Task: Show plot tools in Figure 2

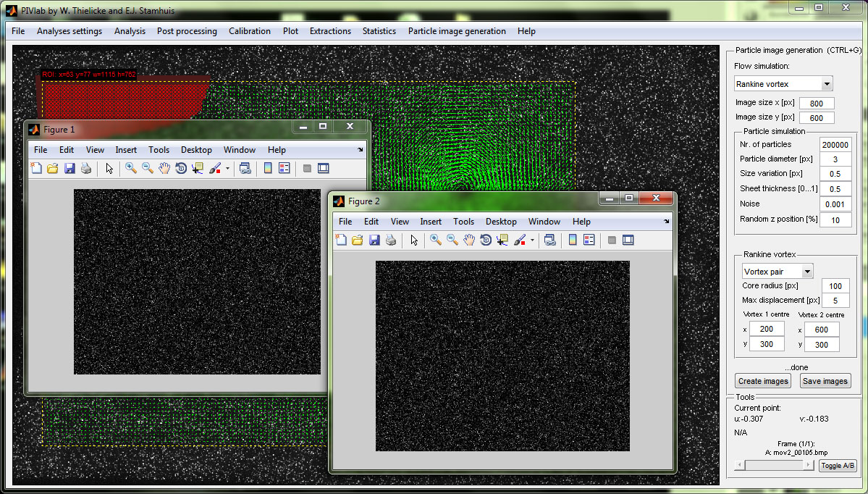Action: pyautogui.click(x=628, y=240)
